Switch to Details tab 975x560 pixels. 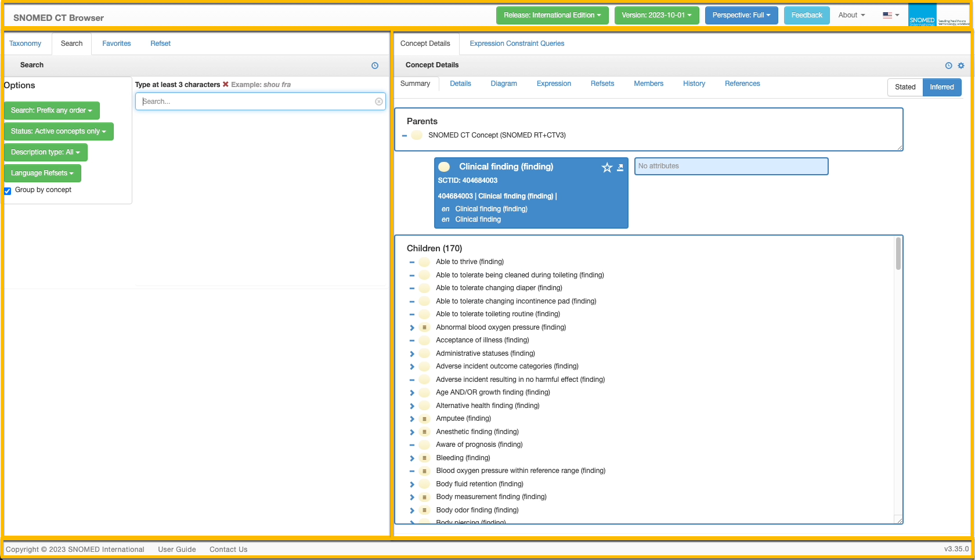coord(460,84)
